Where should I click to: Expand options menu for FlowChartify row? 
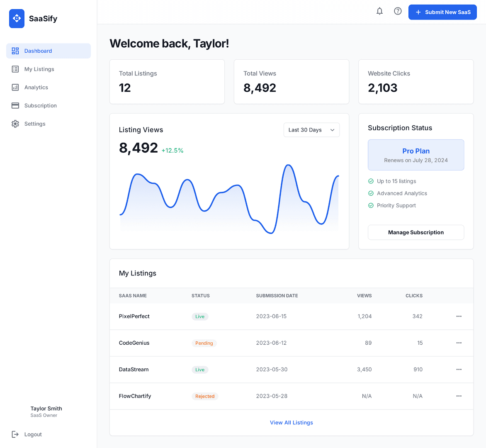(459, 396)
